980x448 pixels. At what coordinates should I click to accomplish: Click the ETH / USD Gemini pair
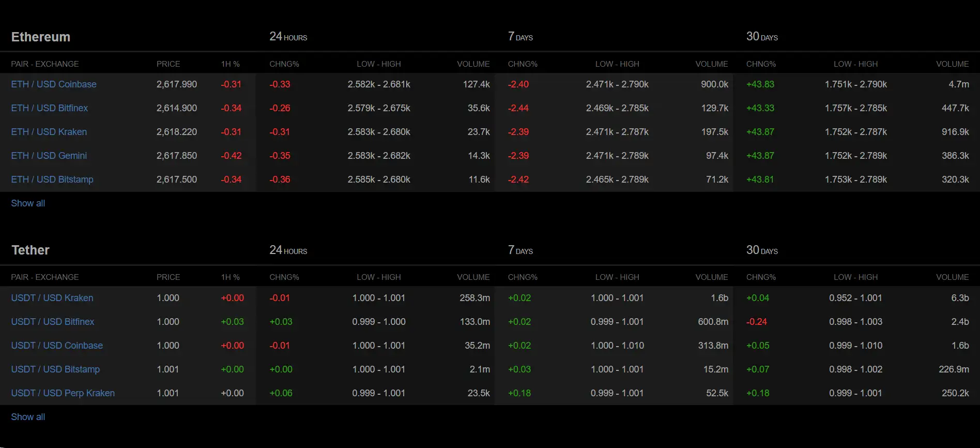(49, 156)
